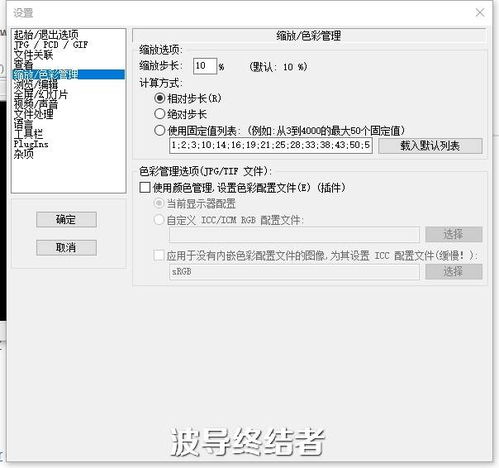This screenshot has width=499, height=468.
Task: Select 起始/退出选项 in settings list
Action: [x=46, y=35]
